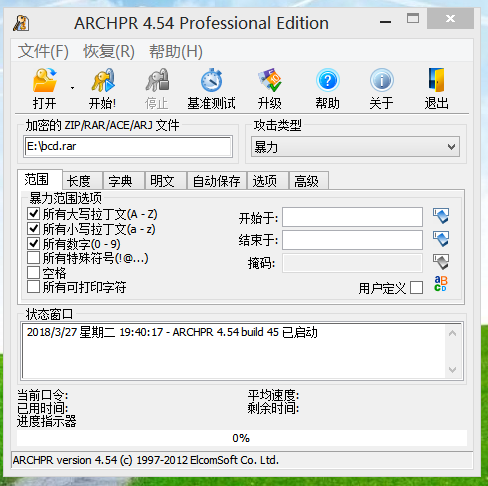This screenshot has width=488, height=486.
Task: Click bookmark icon beside 掩码 field
Action: [441, 262]
